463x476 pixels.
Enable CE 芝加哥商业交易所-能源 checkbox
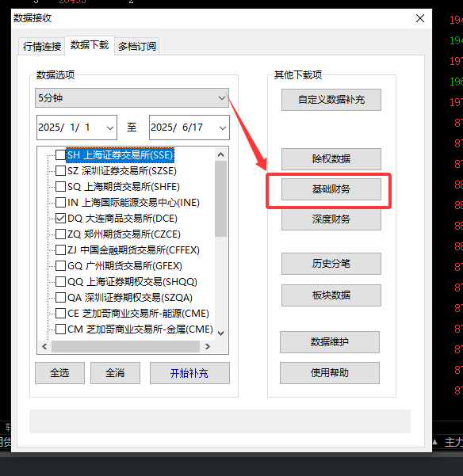click(60, 313)
